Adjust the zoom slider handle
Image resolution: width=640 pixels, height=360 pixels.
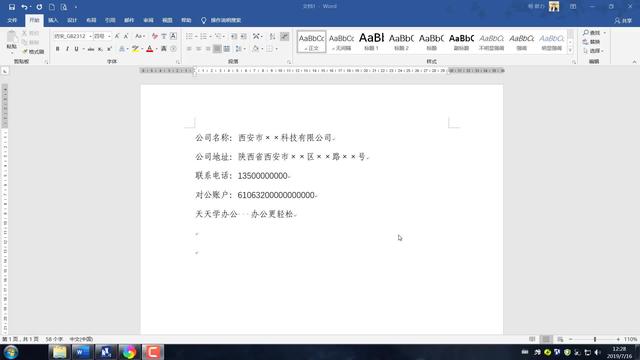coord(595,339)
